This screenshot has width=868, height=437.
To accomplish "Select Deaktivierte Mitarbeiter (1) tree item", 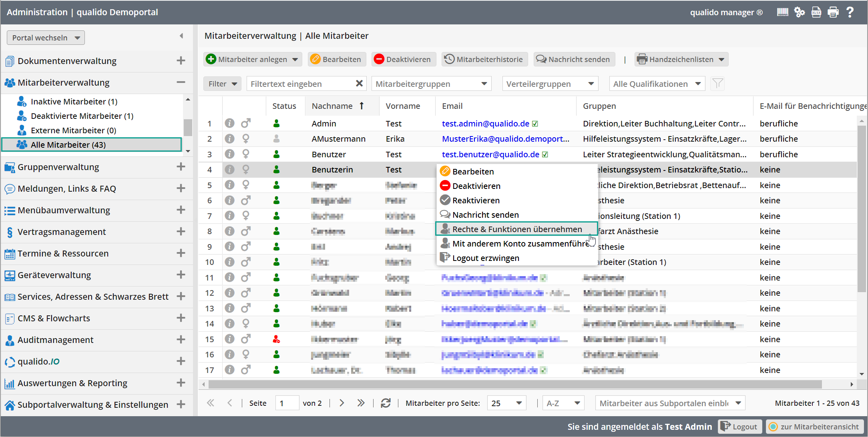I will [x=82, y=116].
